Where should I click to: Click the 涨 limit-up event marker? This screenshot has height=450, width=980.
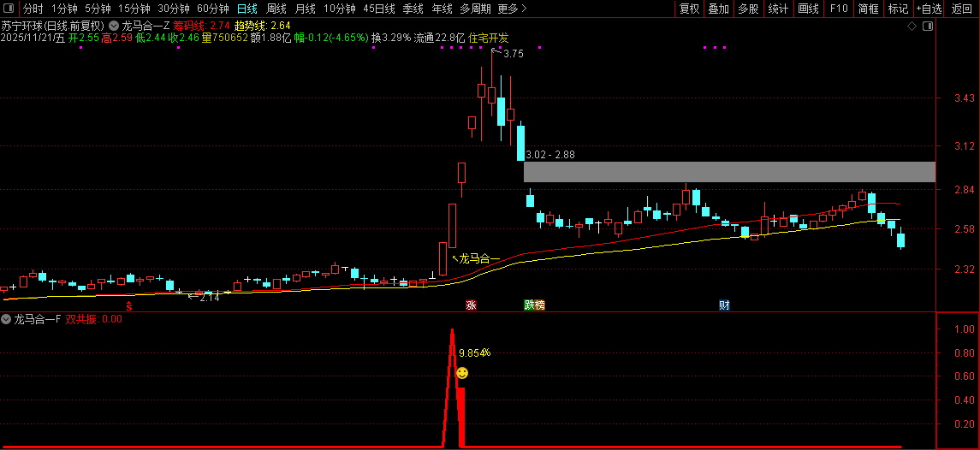point(472,305)
